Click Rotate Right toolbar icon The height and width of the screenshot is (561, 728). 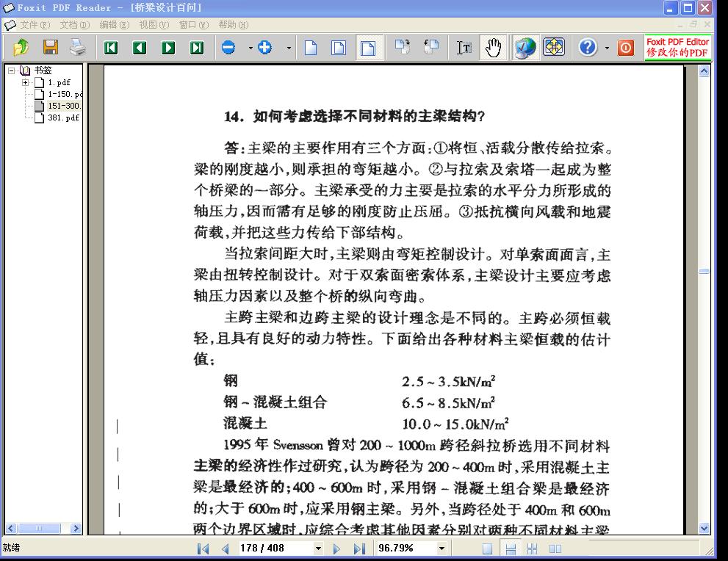coord(402,47)
